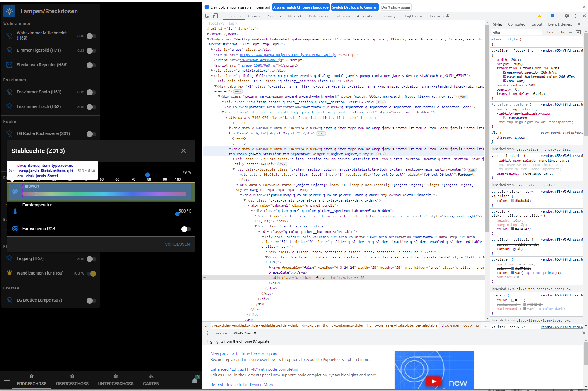Switch on EG Küche Küchenzeile (S01)
588x391 pixels.
pos(91,134)
